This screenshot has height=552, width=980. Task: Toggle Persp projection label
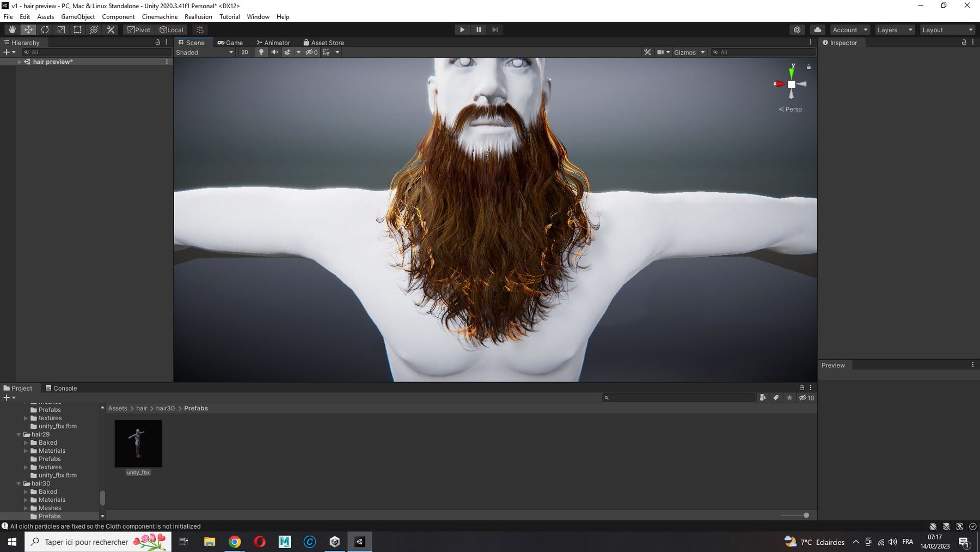tap(790, 110)
